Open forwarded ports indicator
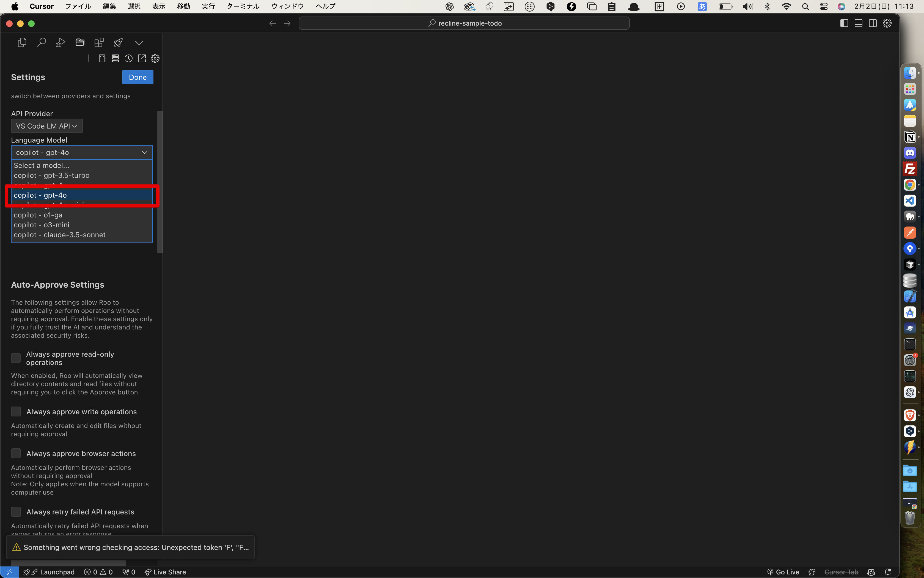 point(129,572)
